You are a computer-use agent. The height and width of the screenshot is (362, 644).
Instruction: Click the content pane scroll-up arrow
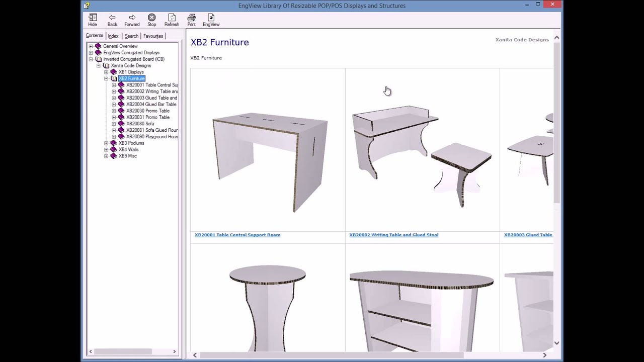click(x=556, y=38)
